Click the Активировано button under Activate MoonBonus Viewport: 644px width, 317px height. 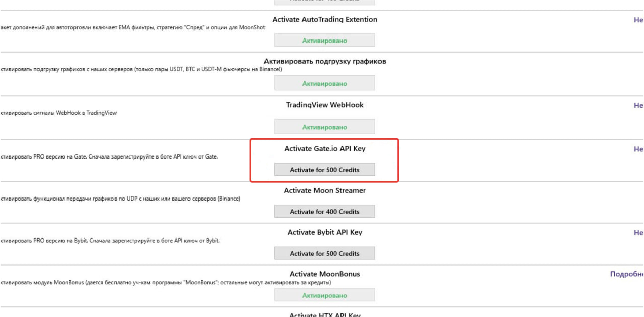(325, 295)
